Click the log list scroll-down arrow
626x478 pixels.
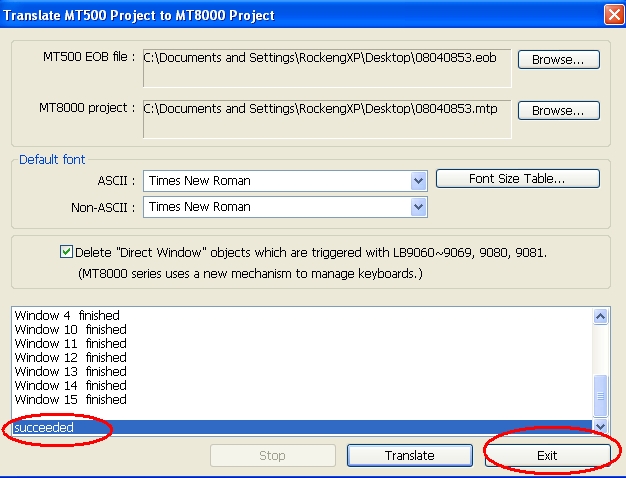[x=600, y=426]
